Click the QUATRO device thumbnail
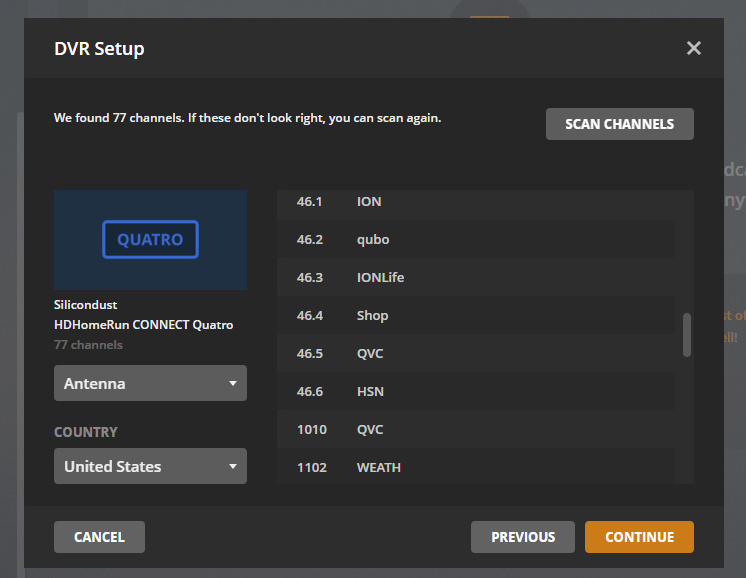The width and height of the screenshot is (746, 578). pos(150,240)
